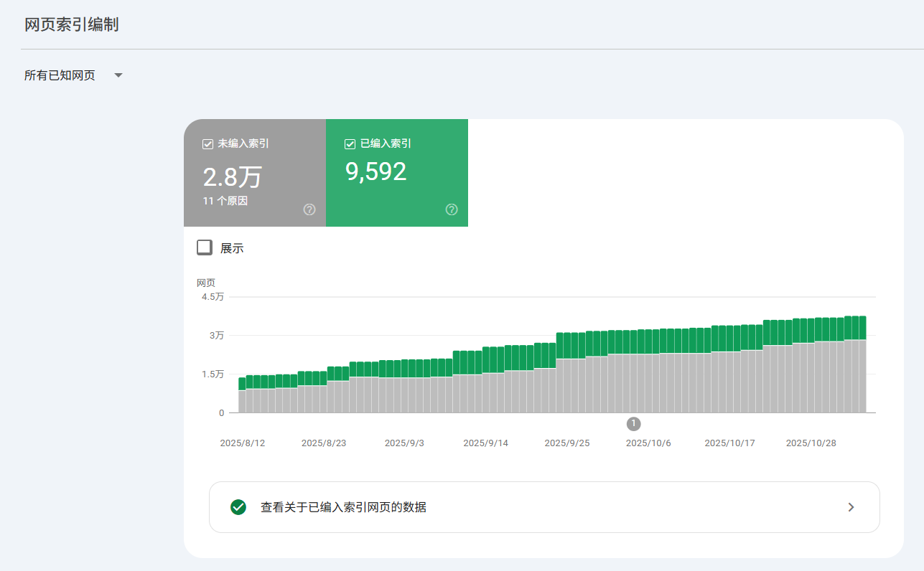Open help tooltip on green 已编入索引 card
Image resolution: width=924 pixels, height=571 pixels.
point(451,209)
